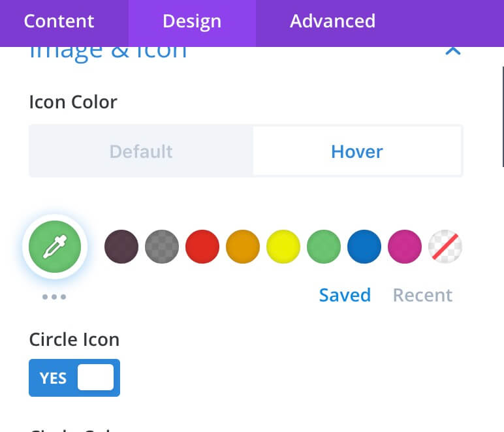
Task: Pick the semi-transparent gray swatch
Action: pyautogui.click(x=162, y=247)
